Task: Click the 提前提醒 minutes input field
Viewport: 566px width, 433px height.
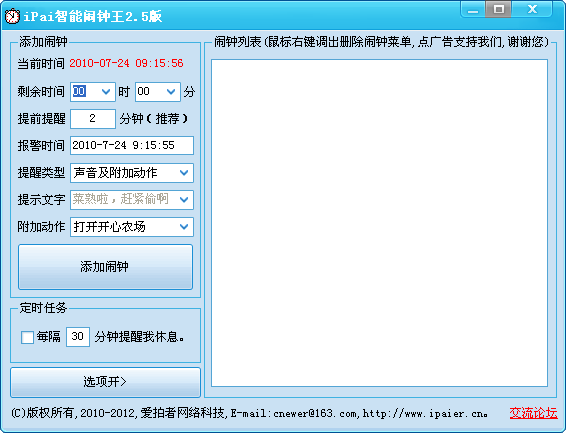Action: click(x=93, y=119)
